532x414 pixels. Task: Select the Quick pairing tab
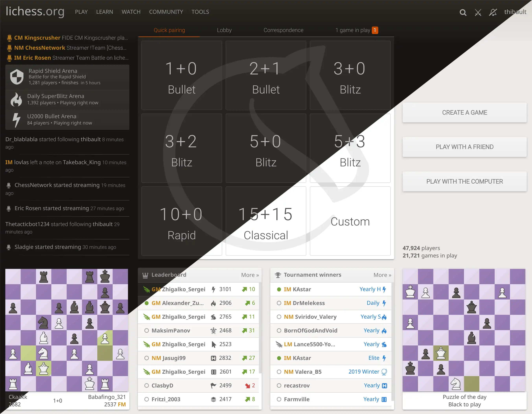[169, 30]
